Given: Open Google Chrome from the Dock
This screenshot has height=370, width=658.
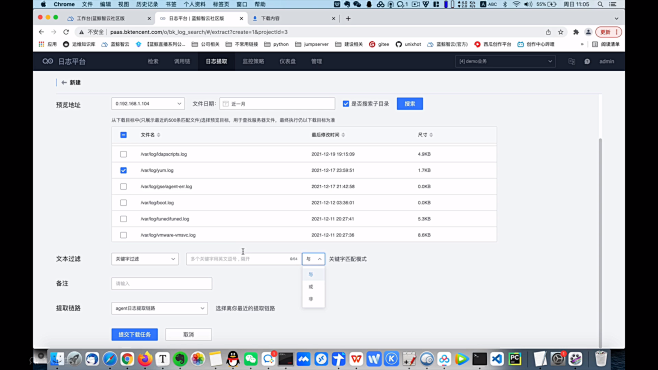Looking at the screenshot, I should [127, 359].
